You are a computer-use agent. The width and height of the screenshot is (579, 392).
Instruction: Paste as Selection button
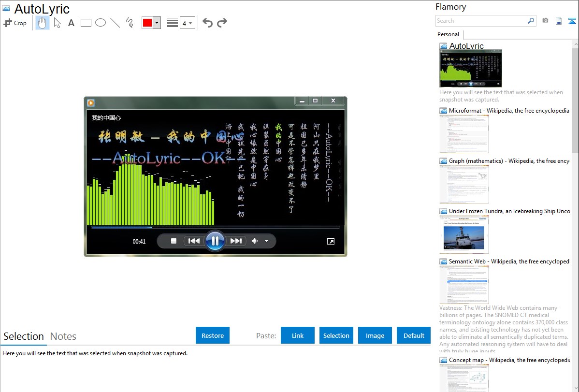click(336, 335)
